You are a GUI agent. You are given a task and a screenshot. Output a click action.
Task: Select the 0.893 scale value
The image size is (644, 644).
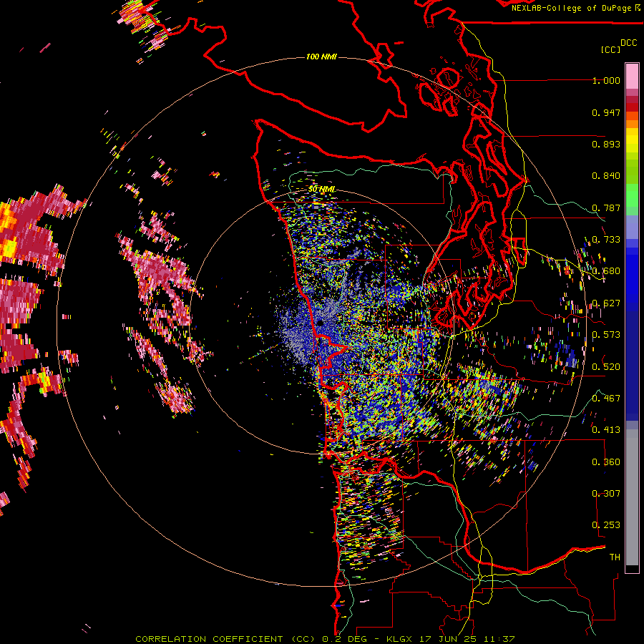[x=606, y=144]
